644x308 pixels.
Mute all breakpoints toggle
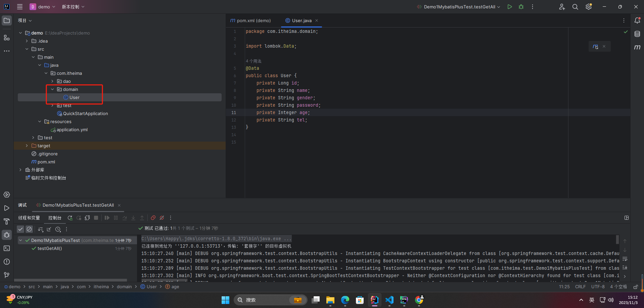pos(162,218)
